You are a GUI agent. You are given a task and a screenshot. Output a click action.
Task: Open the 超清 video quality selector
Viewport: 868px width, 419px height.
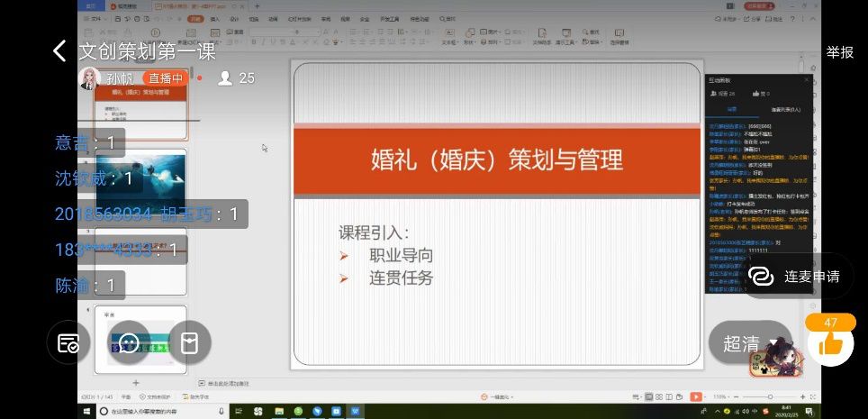point(740,343)
